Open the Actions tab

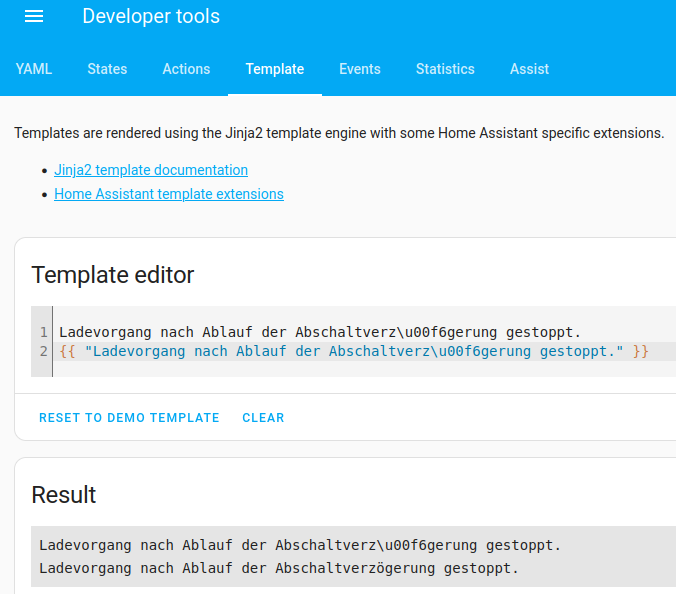(186, 69)
